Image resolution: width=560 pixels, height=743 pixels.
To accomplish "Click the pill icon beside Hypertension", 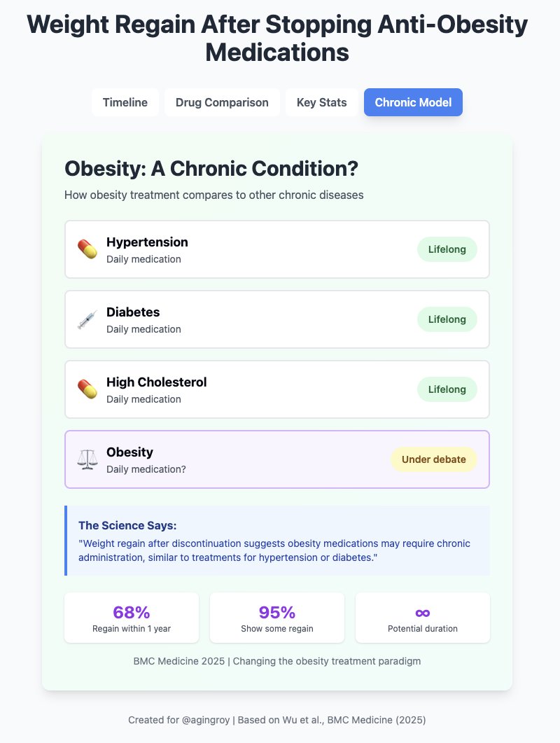I will (x=87, y=249).
